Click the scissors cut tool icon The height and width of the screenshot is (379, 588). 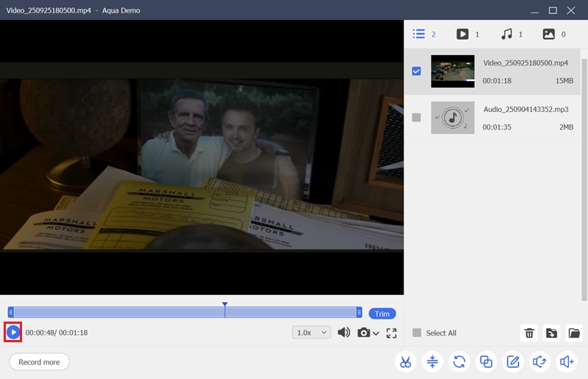pyautogui.click(x=405, y=361)
